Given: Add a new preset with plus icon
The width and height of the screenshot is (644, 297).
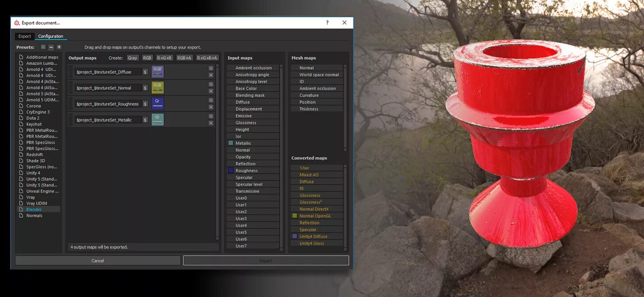Looking at the screenshot, I should click(59, 47).
